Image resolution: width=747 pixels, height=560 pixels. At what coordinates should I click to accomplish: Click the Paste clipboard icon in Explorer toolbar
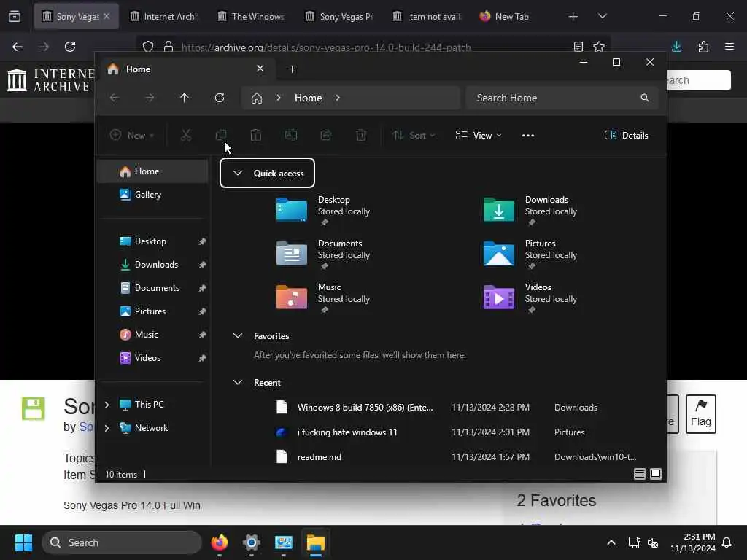click(x=256, y=135)
